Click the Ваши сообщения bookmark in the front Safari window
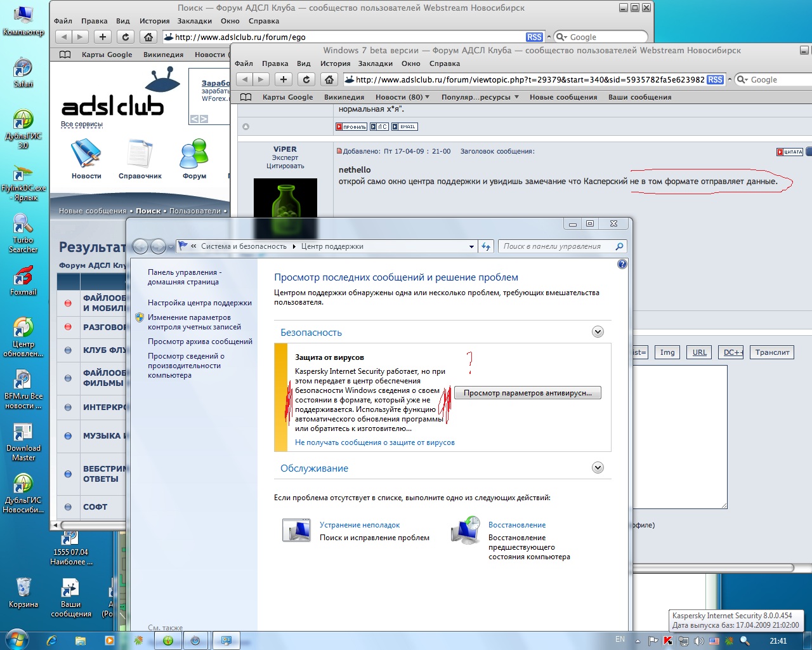Screen dimensions: 812x650 pos(639,97)
